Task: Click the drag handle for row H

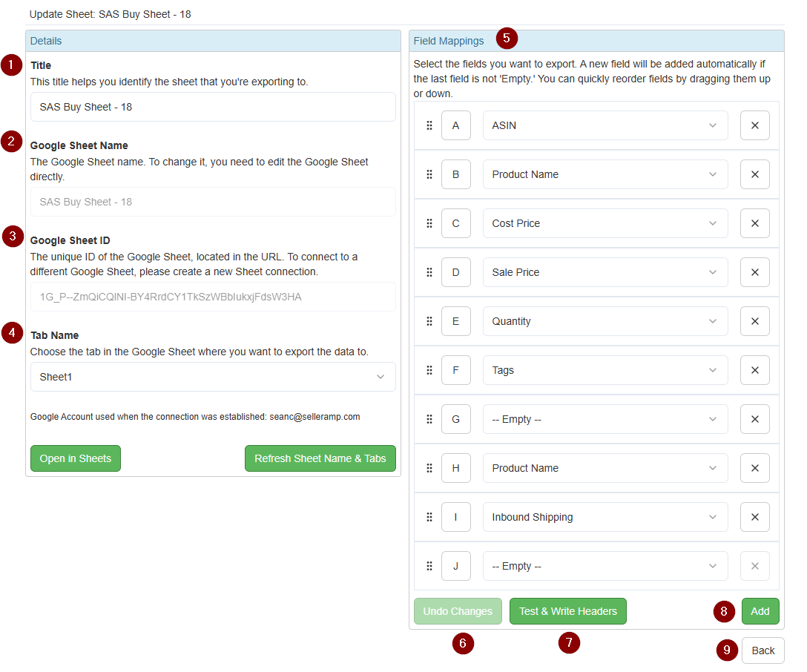Action: [429, 468]
